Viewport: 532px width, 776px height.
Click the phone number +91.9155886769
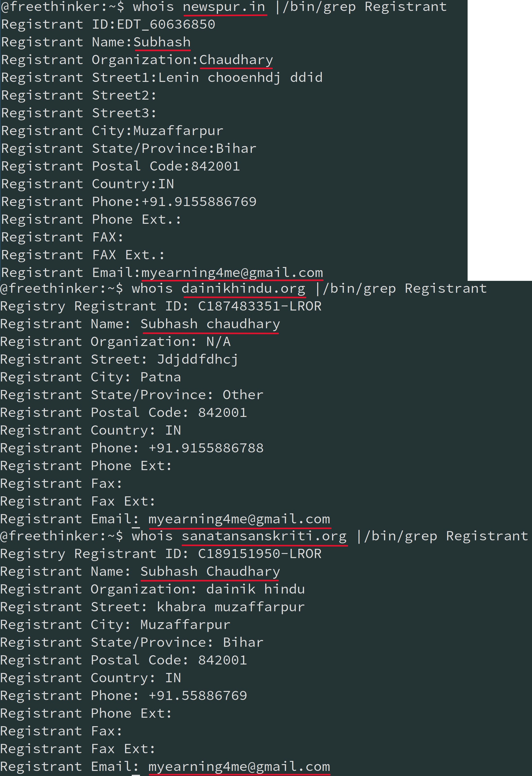(199, 202)
